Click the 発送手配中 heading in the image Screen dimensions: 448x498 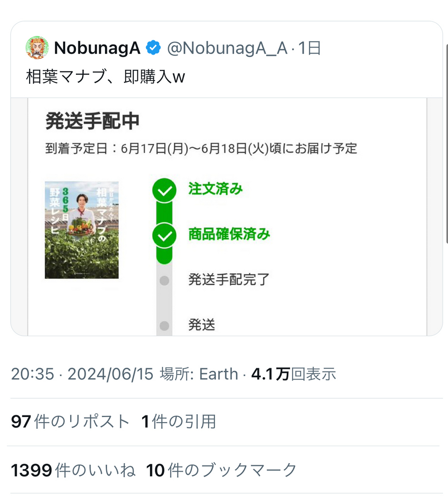point(92,121)
